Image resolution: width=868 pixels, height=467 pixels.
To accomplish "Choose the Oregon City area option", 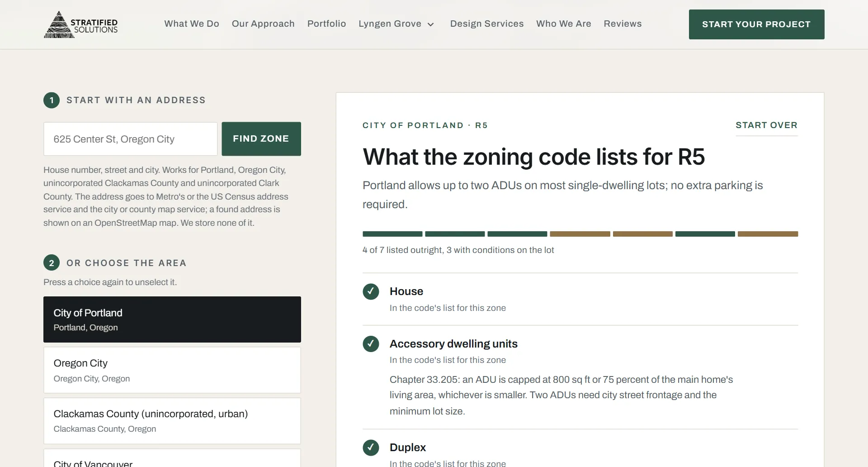I will pyautogui.click(x=172, y=370).
